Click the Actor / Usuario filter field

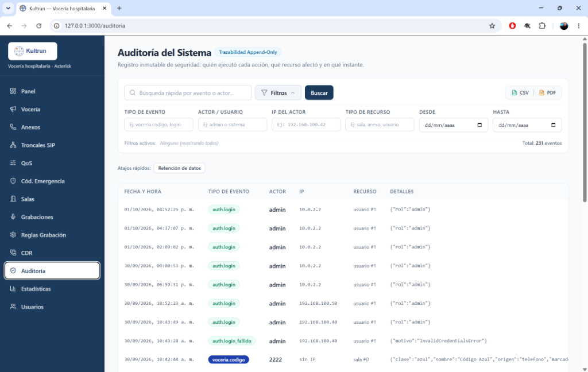pos(233,125)
